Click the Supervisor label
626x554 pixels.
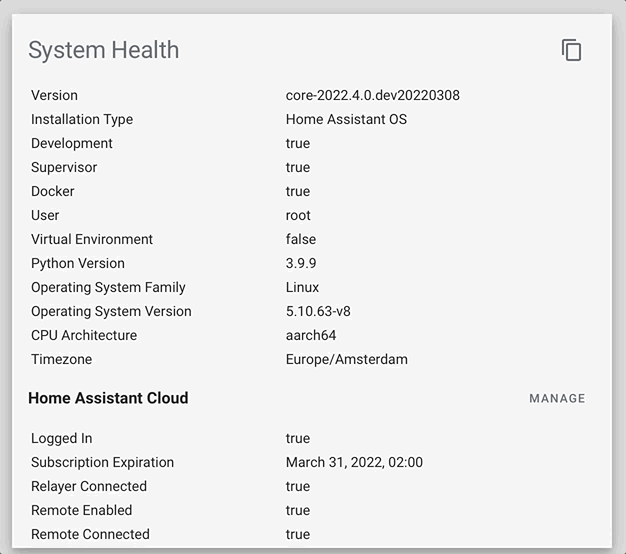tap(64, 168)
